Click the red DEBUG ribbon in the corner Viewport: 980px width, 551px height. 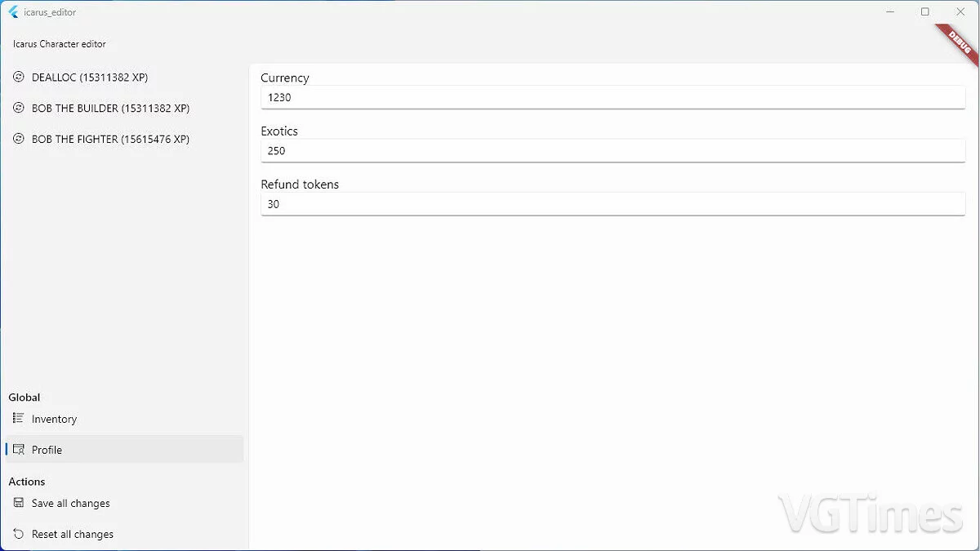click(957, 38)
